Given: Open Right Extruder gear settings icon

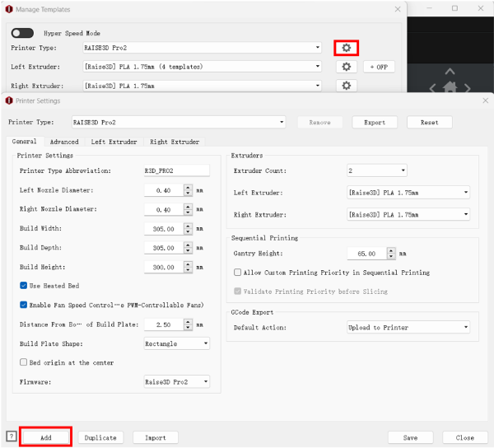Looking at the screenshot, I should coord(347,86).
